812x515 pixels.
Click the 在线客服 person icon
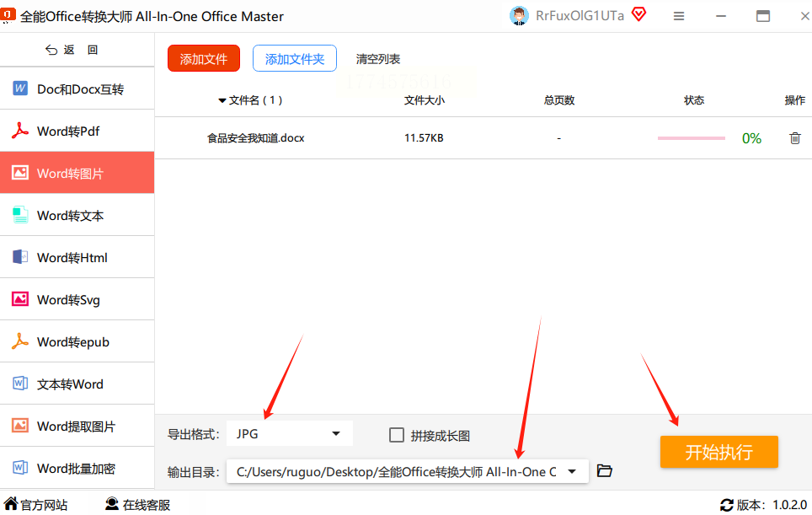112,503
